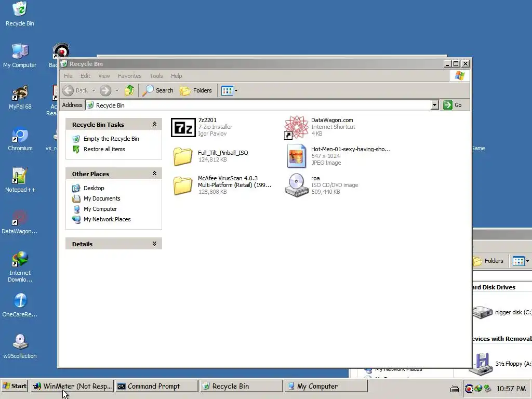Open the Back history dropdown arrow
Viewport: 532px width, 399px height.
click(x=94, y=90)
